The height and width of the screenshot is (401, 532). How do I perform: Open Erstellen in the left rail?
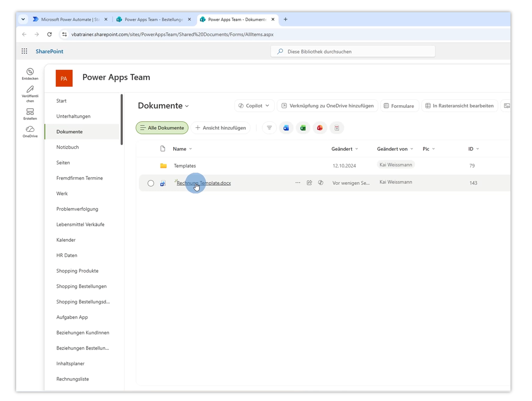[30, 114]
